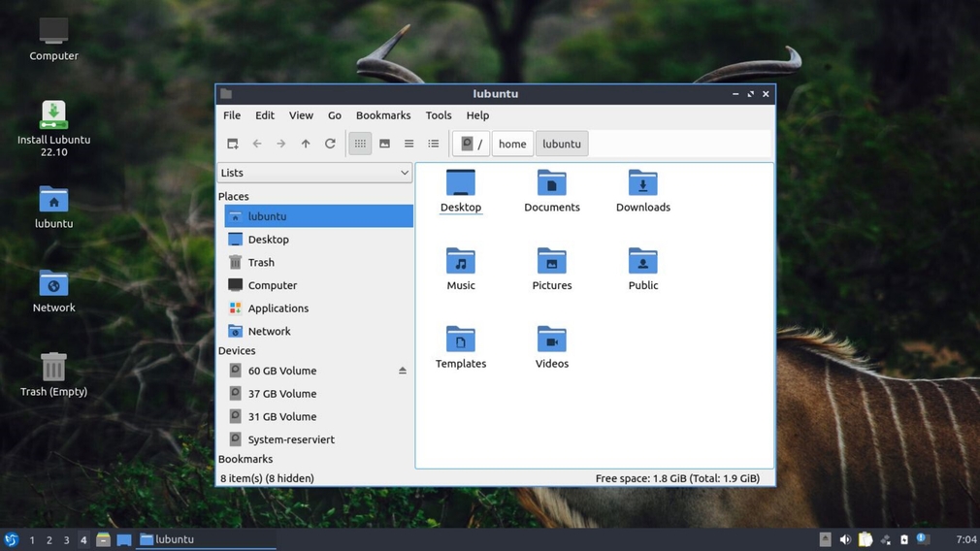This screenshot has width=980, height=551.
Task: Eject the 60 GB Volume
Action: tap(403, 371)
